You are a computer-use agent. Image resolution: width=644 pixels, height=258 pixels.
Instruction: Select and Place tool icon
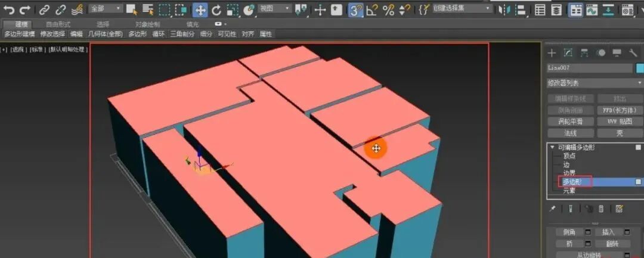pyautogui.click(x=249, y=10)
